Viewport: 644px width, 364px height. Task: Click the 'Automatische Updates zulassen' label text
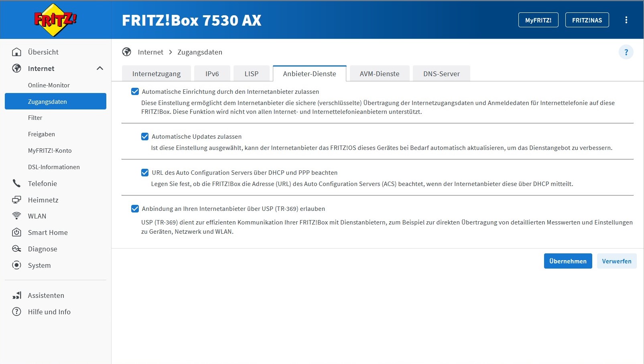[197, 137]
